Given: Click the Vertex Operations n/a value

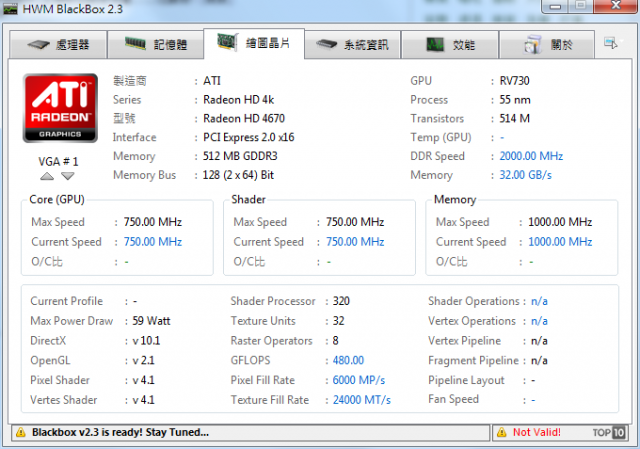Looking at the screenshot, I should pos(539,321).
